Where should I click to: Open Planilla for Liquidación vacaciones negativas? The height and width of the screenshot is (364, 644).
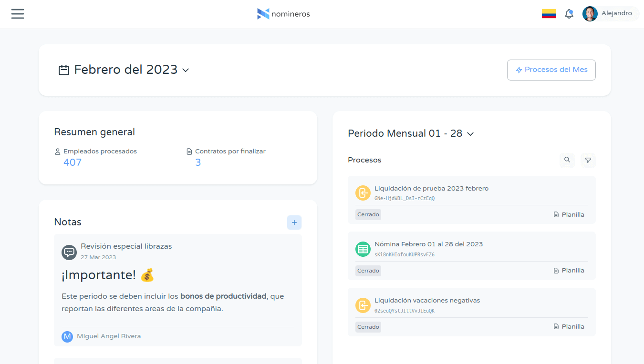569,327
